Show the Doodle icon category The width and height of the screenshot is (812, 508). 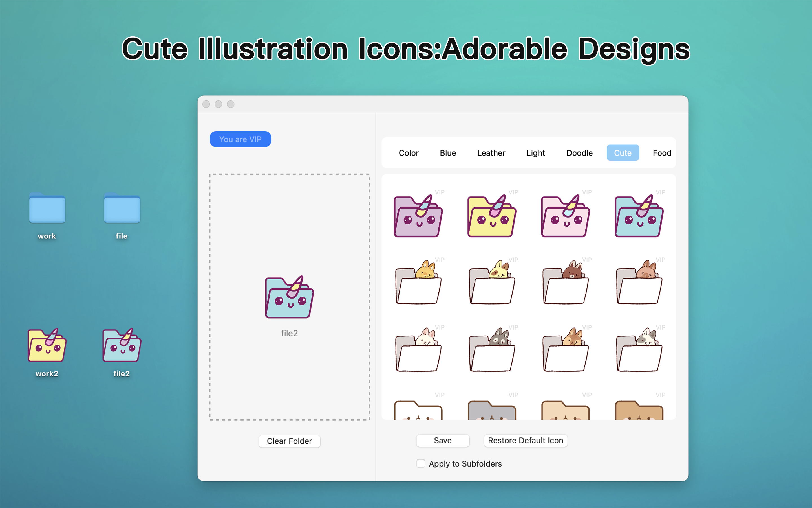click(579, 153)
